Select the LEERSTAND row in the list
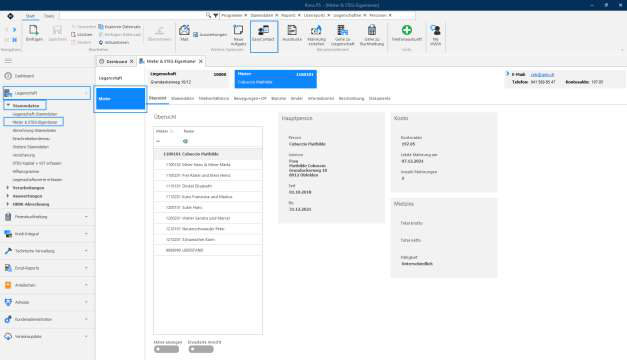The width and height of the screenshot is (627, 360). [208, 250]
